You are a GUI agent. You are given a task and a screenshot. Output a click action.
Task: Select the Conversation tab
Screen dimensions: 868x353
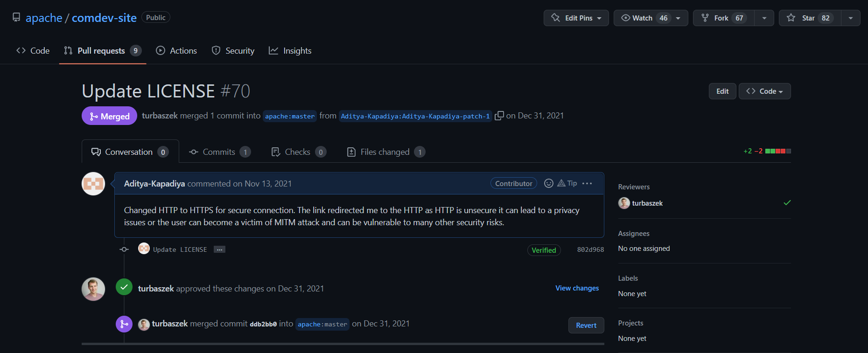tap(130, 152)
